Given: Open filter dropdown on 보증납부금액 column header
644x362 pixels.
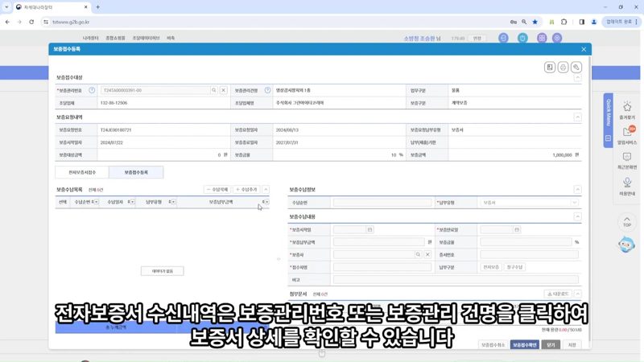Looking at the screenshot, I should pyautogui.click(x=266, y=202).
